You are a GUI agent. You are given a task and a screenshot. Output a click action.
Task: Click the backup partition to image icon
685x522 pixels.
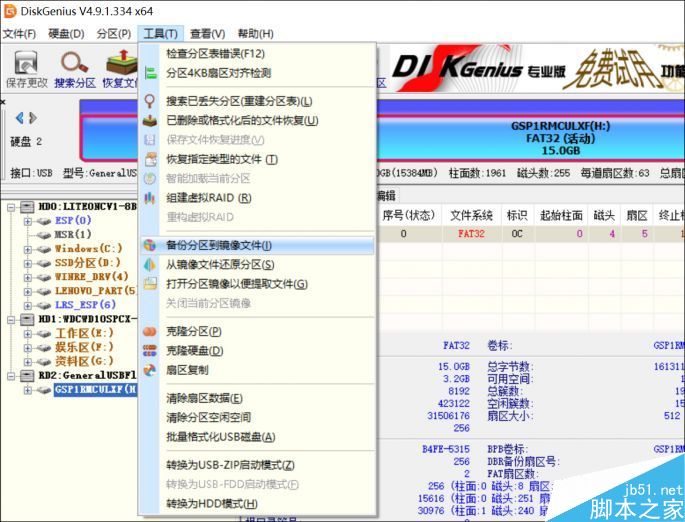(150, 245)
